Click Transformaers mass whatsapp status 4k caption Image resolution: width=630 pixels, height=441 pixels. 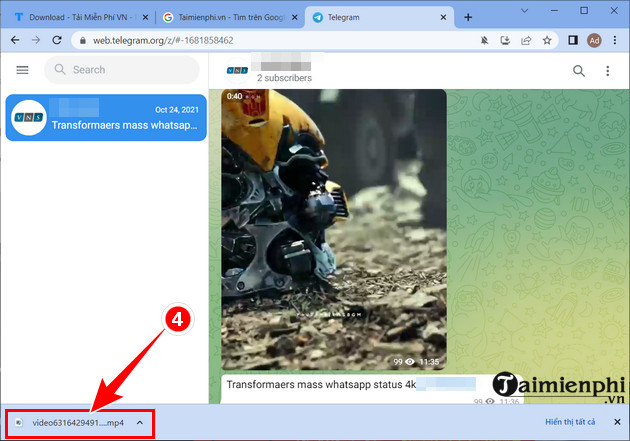click(321, 384)
